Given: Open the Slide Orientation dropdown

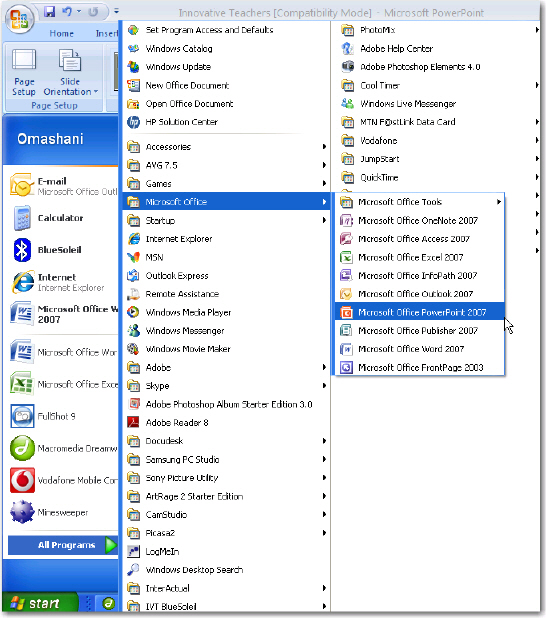Looking at the screenshot, I should pos(71,72).
